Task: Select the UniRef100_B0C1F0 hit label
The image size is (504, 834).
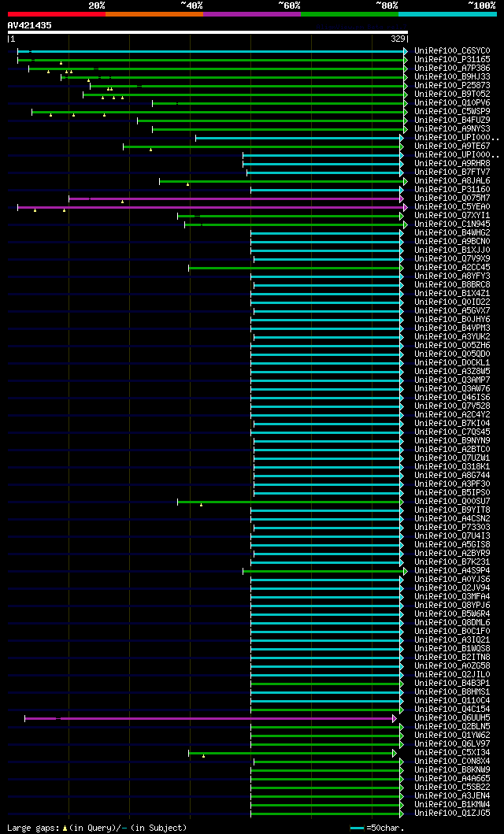Action: [453, 632]
